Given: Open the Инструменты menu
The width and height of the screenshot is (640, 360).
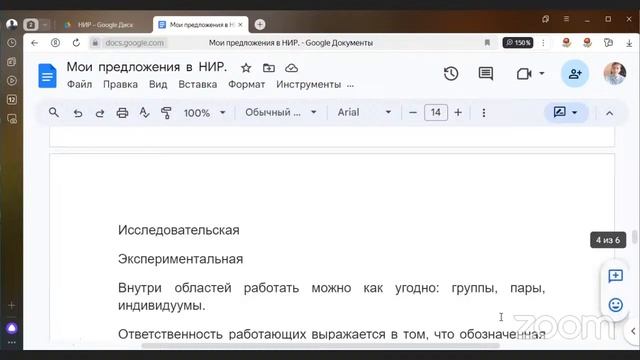Looking at the screenshot, I should point(309,84).
